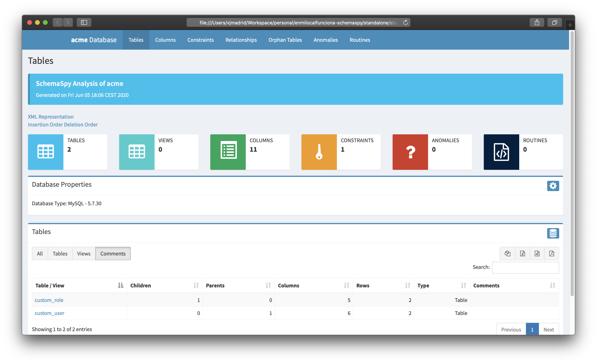This screenshot has width=597, height=364.
Task: Switch to the Orphan Tables tab
Action: pyautogui.click(x=285, y=40)
